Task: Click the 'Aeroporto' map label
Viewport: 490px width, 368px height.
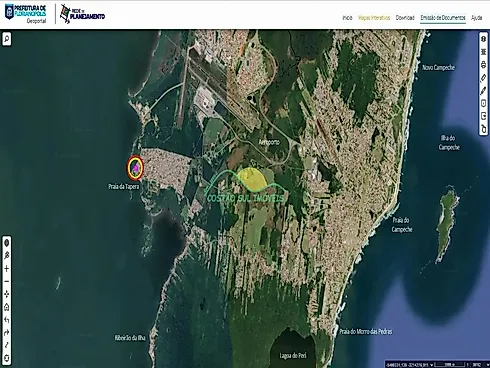Action: (x=269, y=142)
